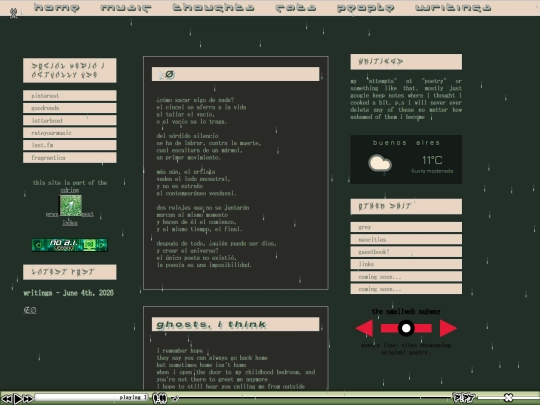Navigate to the cats page

(296, 8)
